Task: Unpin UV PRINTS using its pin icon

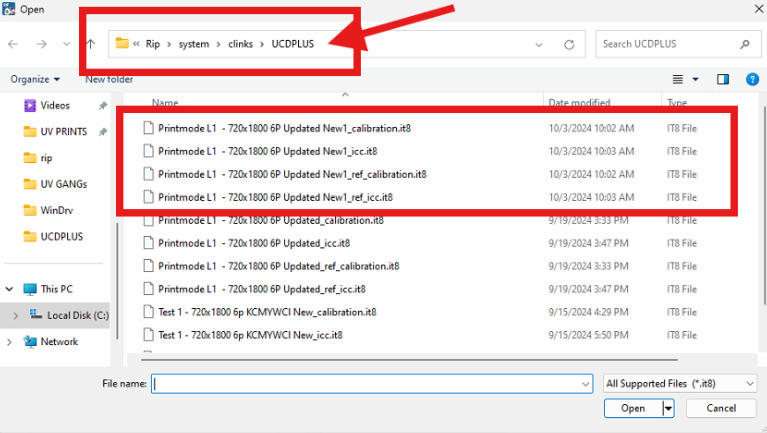Action: (x=103, y=132)
